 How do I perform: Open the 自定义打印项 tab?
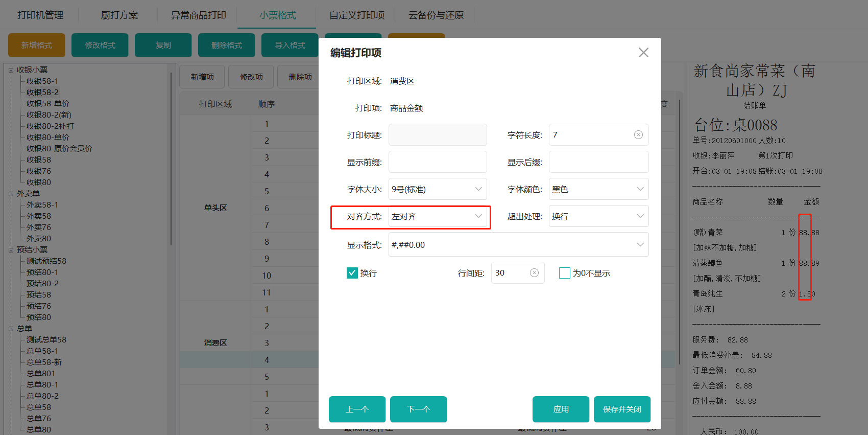click(x=357, y=15)
